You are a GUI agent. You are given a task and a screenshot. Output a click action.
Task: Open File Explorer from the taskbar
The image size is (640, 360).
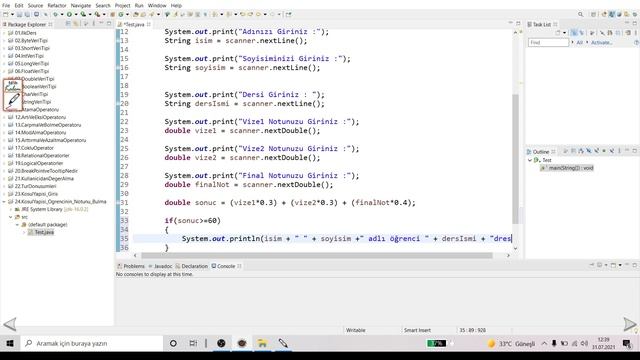(262, 344)
